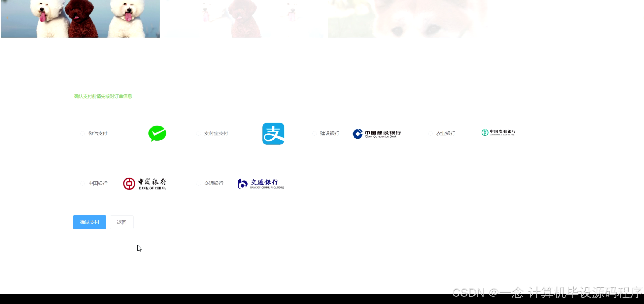The width and height of the screenshot is (644, 304).
Task: Click the Bank of China logo
Action: (x=145, y=183)
